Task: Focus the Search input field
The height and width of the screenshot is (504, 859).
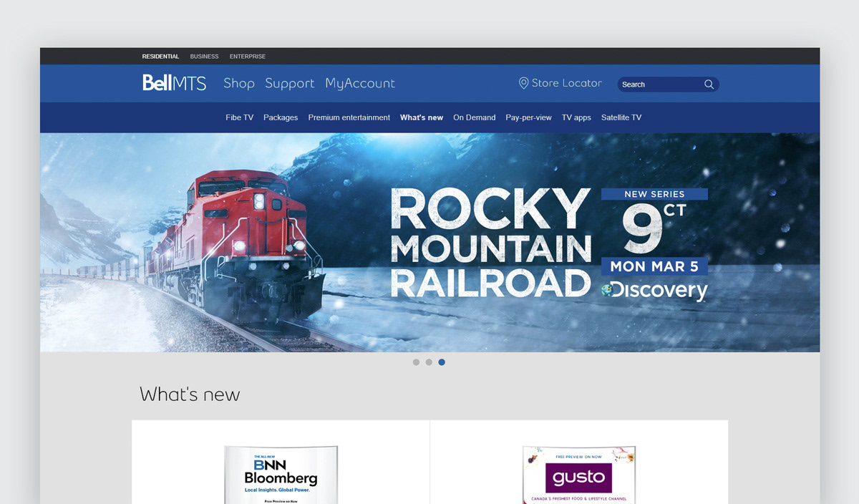Action: [668, 84]
